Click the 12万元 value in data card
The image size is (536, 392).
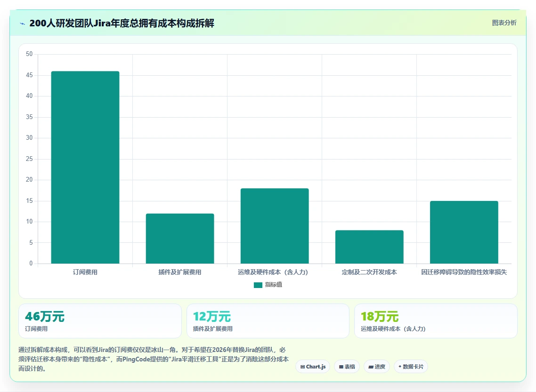(212, 317)
